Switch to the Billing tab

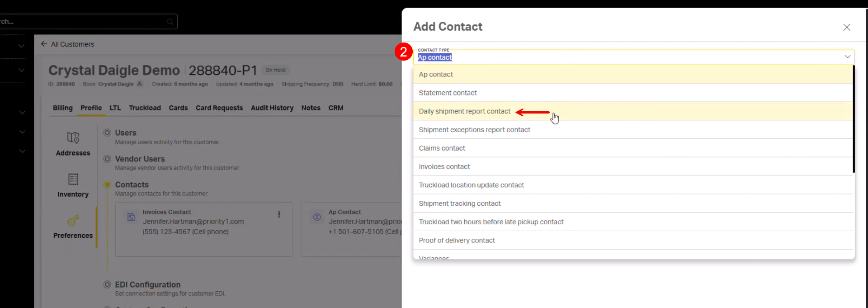[62, 108]
